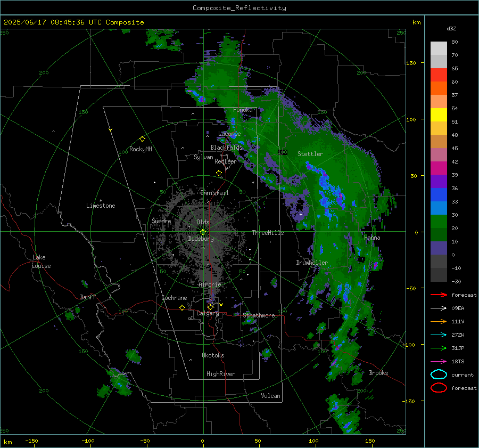Click the current legend text
This screenshot has height=448, width=479.
(463, 375)
